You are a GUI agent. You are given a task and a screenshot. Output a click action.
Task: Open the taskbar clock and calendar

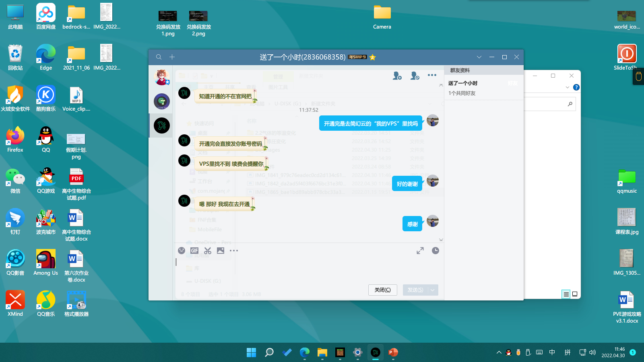pyautogui.click(x=613, y=352)
